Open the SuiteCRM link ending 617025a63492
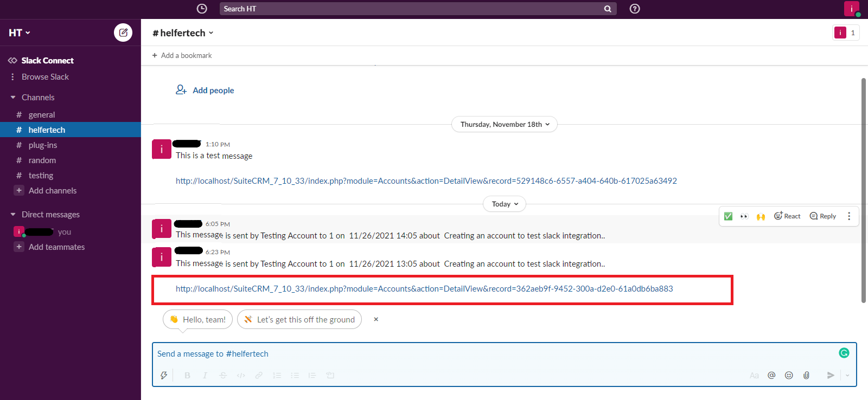 [426, 181]
